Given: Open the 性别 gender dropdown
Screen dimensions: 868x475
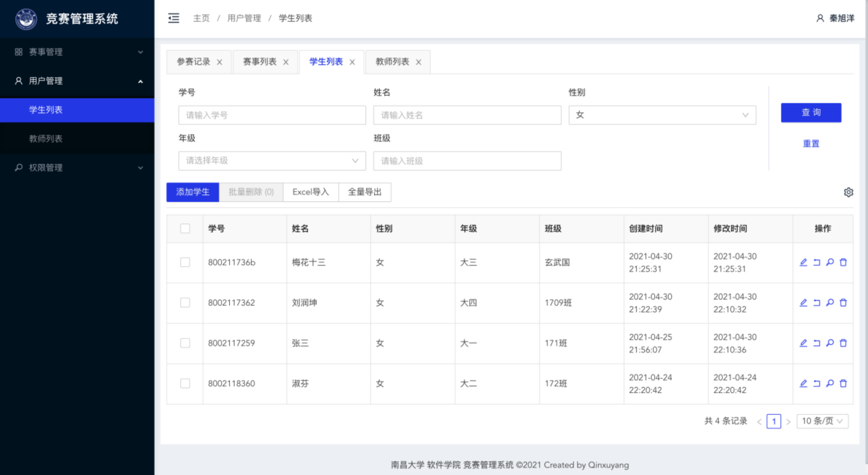Looking at the screenshot, I should click(x=662, y=115).
